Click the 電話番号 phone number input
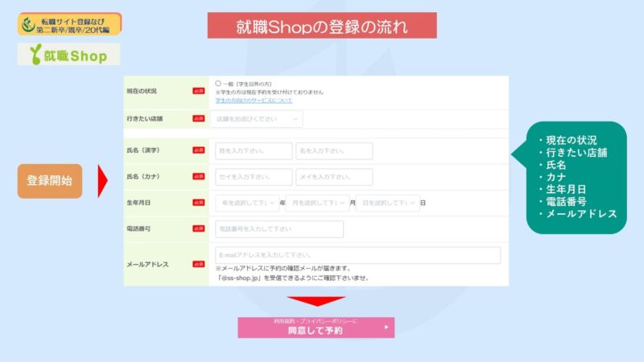Screen dimensions: 644x362 [279, 229]
